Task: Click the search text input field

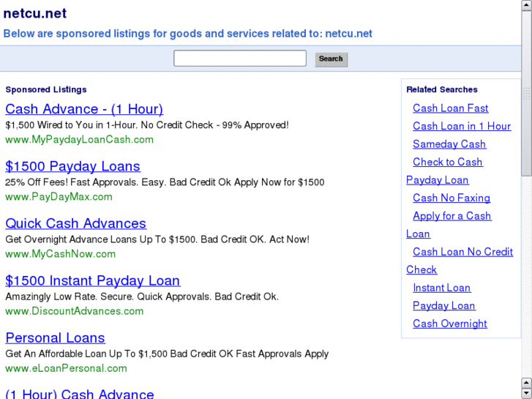Action: [240, 59]
